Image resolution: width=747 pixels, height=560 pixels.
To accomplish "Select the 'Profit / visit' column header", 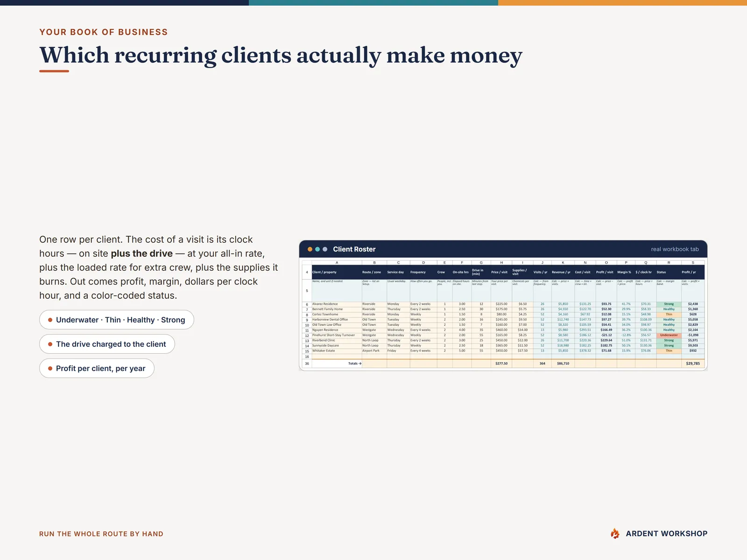I will [606, 272].
